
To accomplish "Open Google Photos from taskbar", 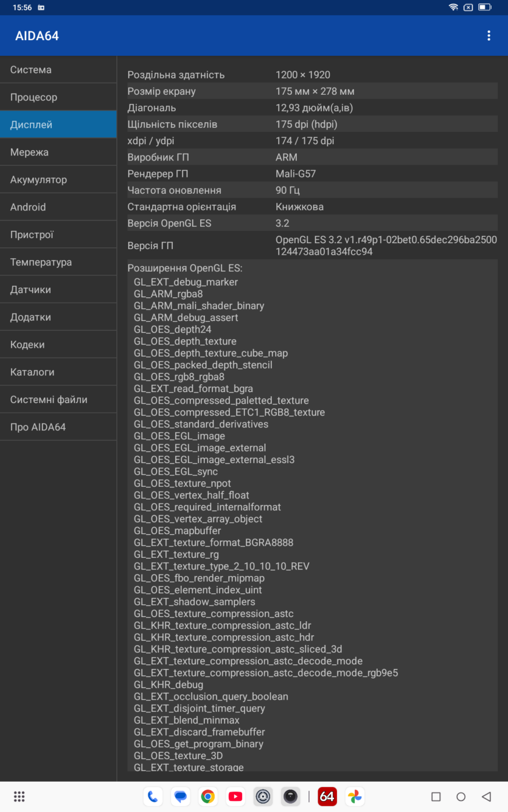I will (355, 796).
